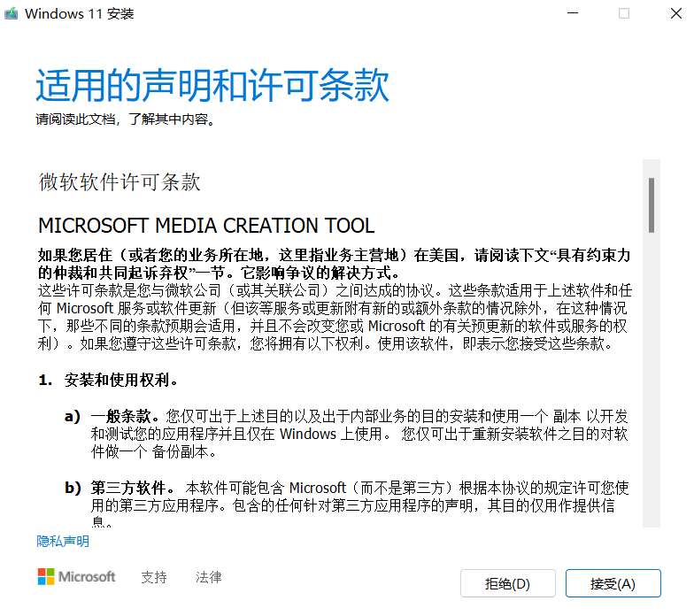Close the Windows 11 setup window
This screenshot has height=616, width=694.
pos(676,13)
